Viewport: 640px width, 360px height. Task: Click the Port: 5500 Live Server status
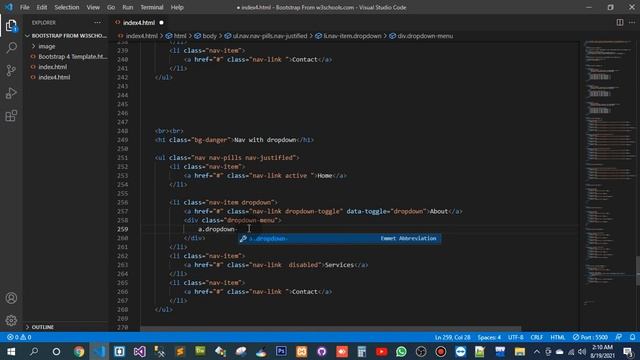(x=590, y=337)
